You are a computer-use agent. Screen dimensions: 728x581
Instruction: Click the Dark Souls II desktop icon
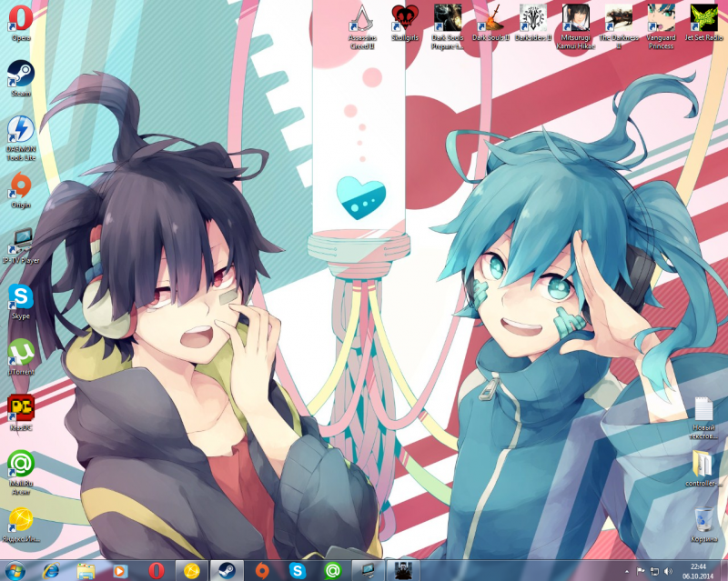pyautogui.click(x=490, y=24)
